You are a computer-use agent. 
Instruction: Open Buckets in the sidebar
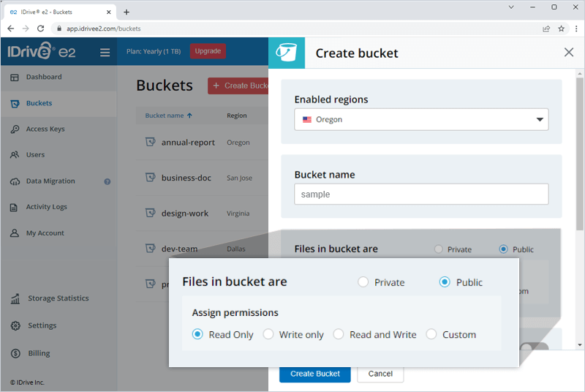coord(39,103)
